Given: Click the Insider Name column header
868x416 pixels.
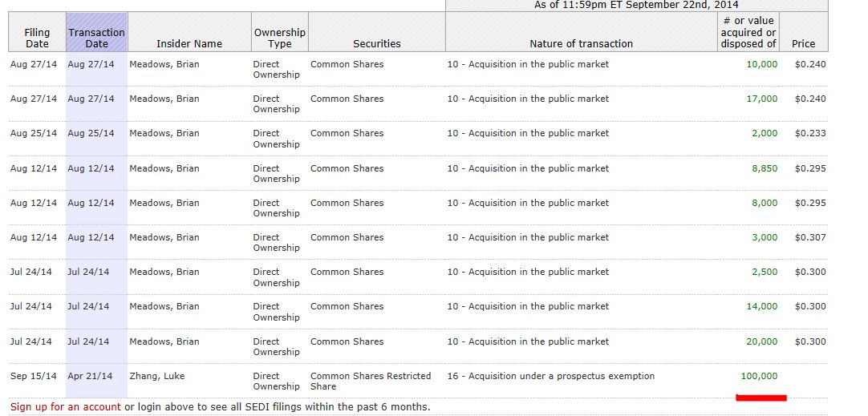Looking at the screenshot, I should tap(189, 43).
